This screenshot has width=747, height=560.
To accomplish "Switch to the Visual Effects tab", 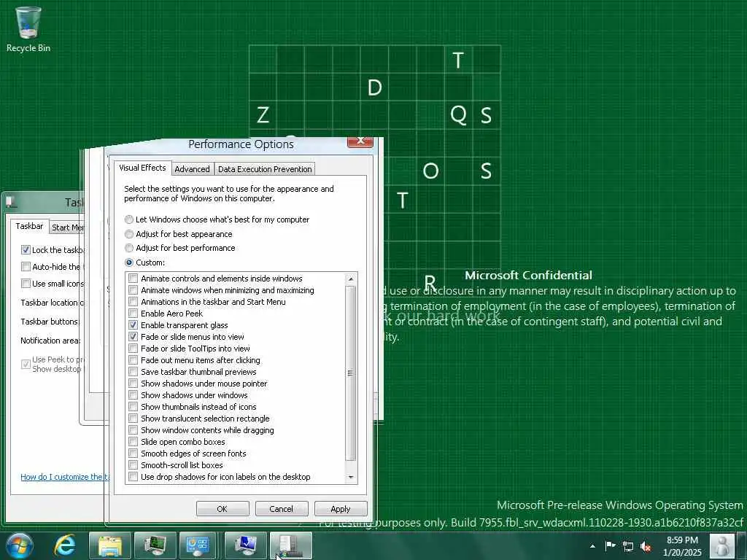I will [142, 168].
